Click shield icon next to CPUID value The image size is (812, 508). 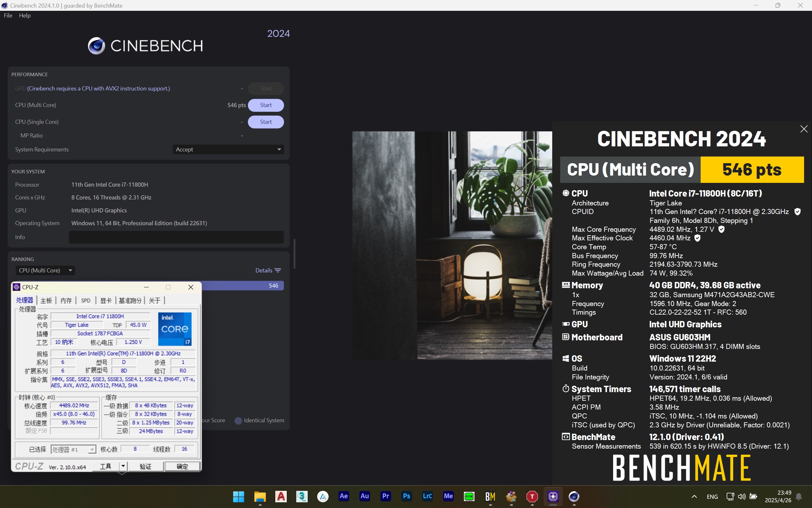(798, 212)
